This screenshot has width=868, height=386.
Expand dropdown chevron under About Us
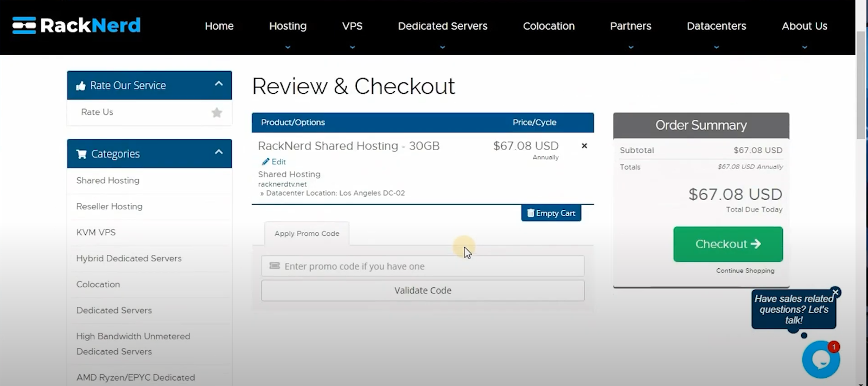(805, 47)
